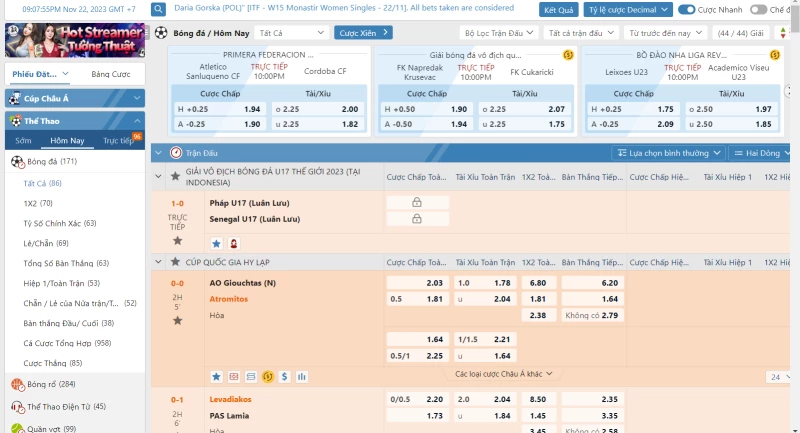Open the 1X2 (70) market in sidebar

pos(38,203)
